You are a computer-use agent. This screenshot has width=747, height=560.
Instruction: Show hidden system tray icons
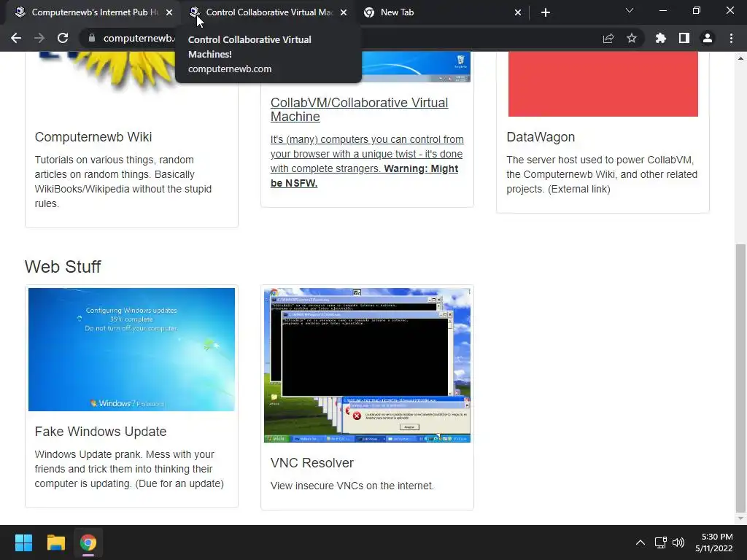640,542
